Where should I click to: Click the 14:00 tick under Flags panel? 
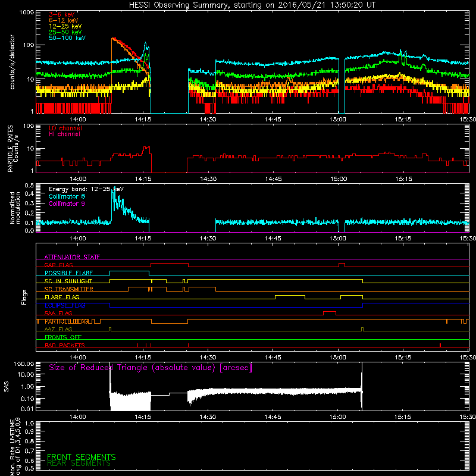pos(78,358)
